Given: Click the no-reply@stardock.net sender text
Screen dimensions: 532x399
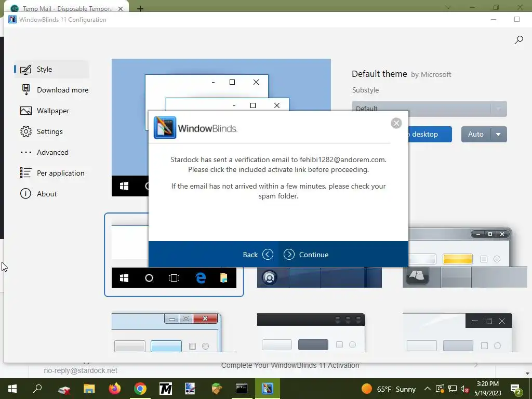Looking at the screenshot, I should pos(81,370).
